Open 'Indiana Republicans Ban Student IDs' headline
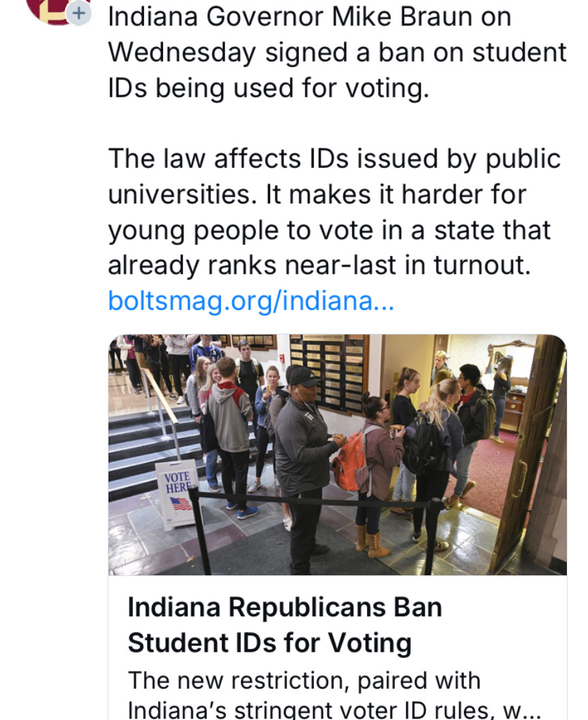 (x=284, y=625)
